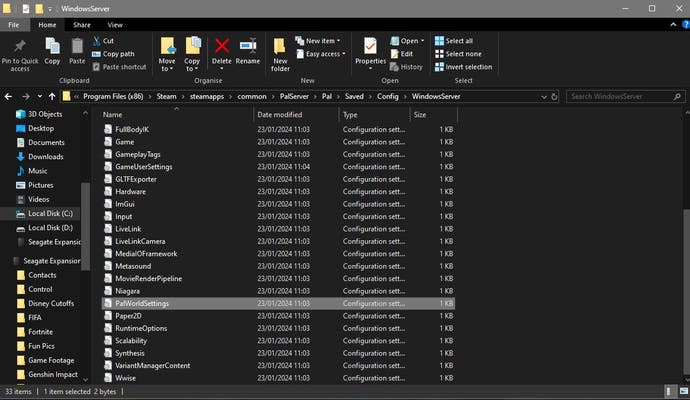Expand the Properties button dropdown arrow

coord(371,68)
